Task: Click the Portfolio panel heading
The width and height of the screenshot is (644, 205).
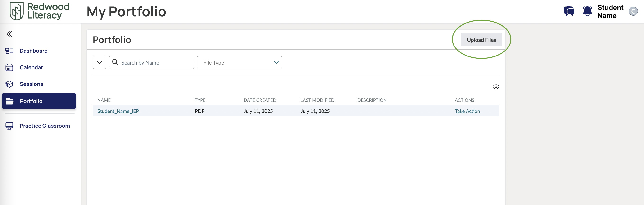Action: click(x=112, y=40)
